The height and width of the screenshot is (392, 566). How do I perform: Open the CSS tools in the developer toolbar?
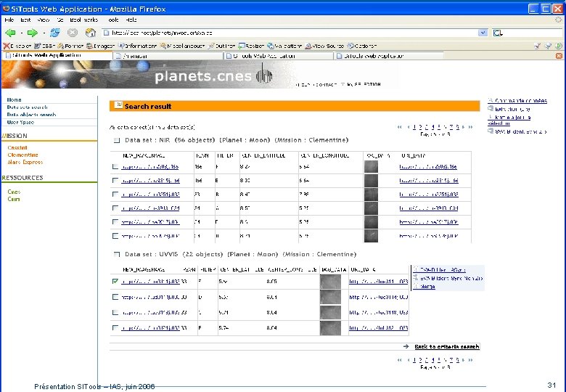[x=44, y=46]
